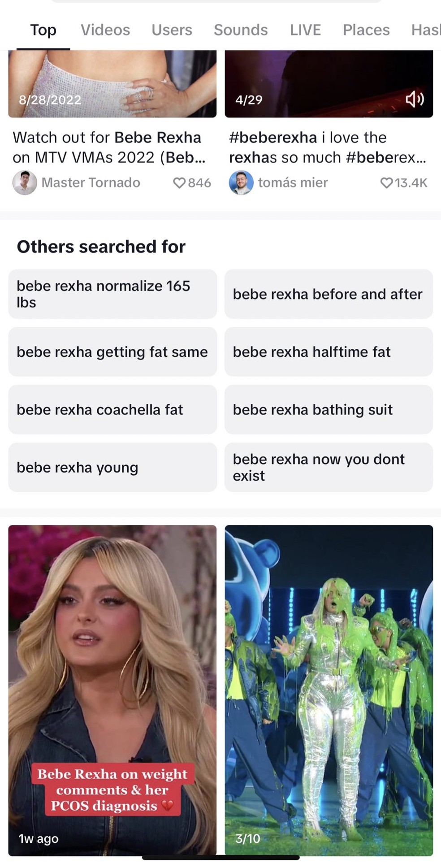Select the Places tab
The height and width of the screenshot is (868, 441).
coord(366,30)
